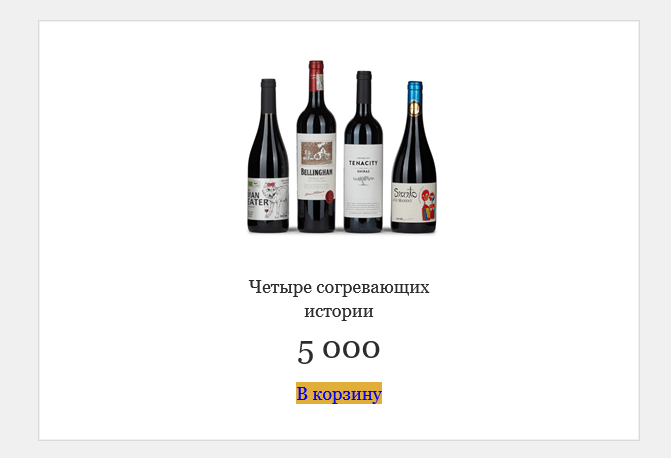Click the wolf illustration on first bottle's label
This screenshot has height=458, width=671.
click(x=273, y=199)
